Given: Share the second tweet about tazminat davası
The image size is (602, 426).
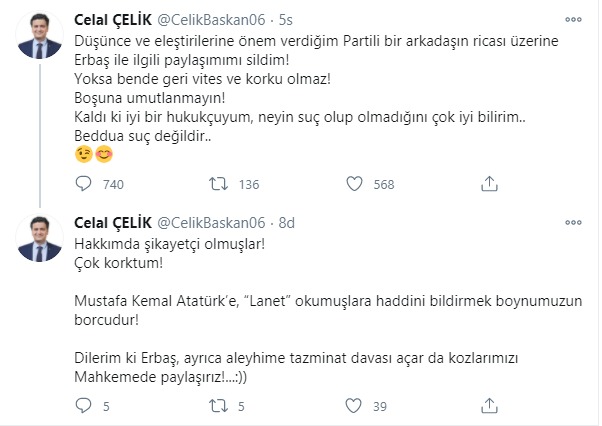Looking at the screenshot, I should click(489, 406).
